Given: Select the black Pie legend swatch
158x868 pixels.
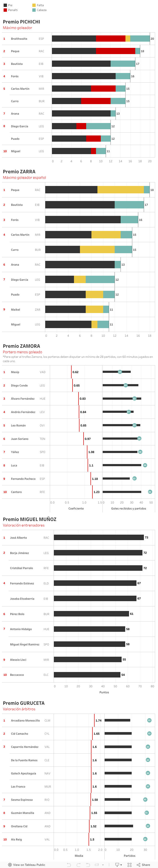Looking at the screenshot, I should (5, 6).
